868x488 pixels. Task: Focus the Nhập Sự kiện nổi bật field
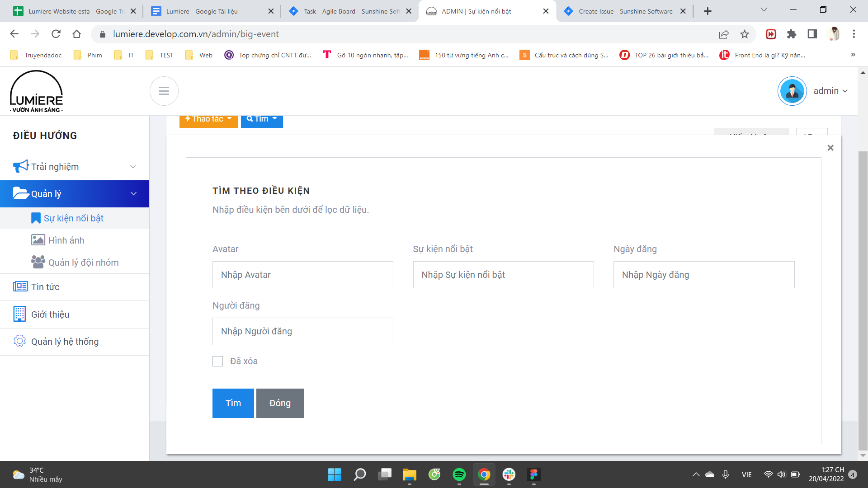(503, 275)
